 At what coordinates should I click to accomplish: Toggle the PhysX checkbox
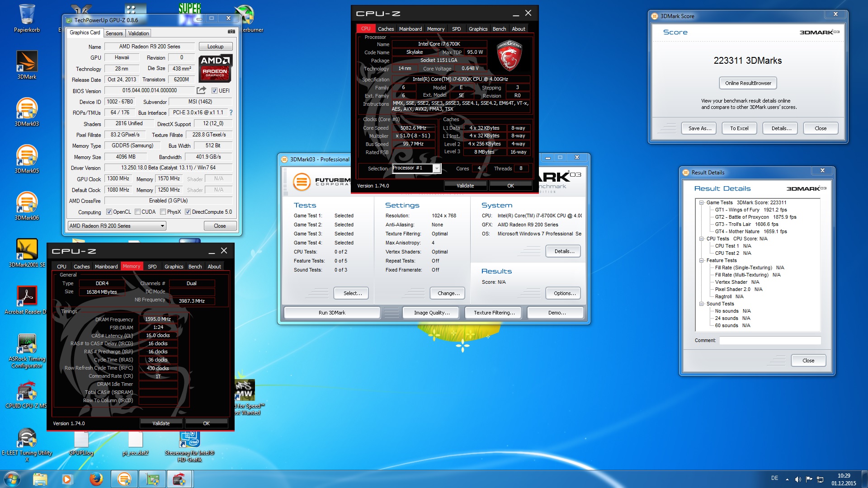163,212
